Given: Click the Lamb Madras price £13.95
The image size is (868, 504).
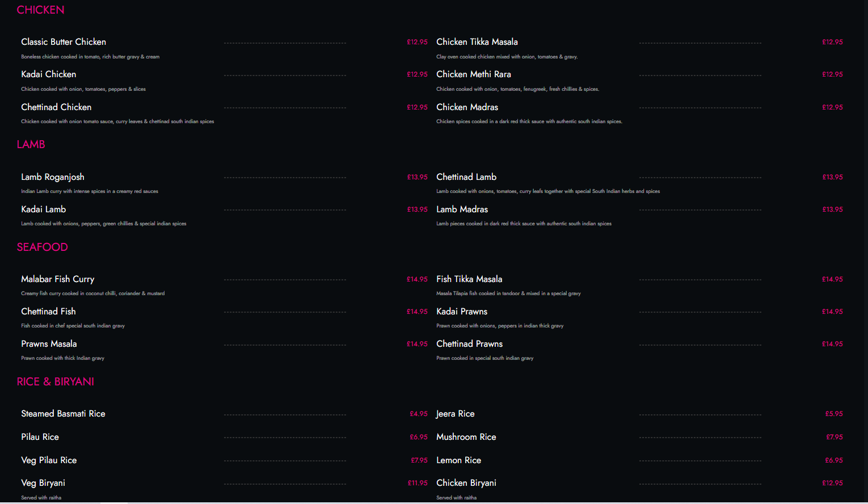Looking at the screenshot, I should point(832,209).
